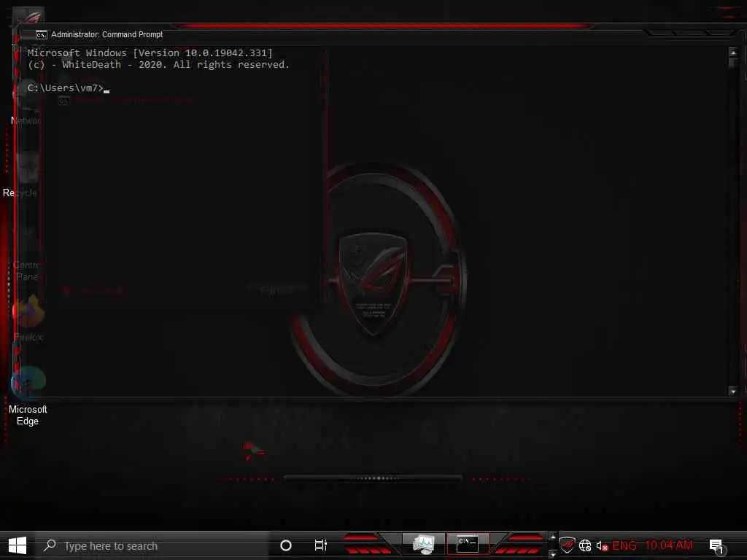Open the clock showing 10:04 AM
Screen dimensions: 747x560
tap(669, 545)
